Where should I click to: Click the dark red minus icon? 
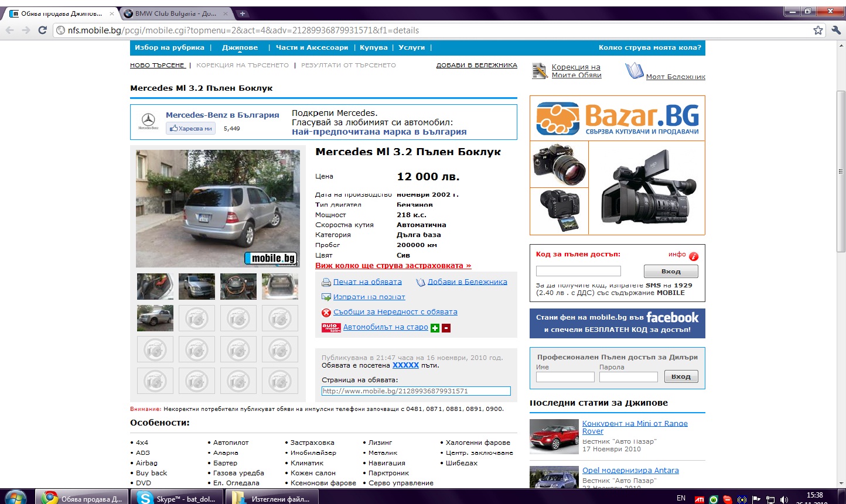tap(446, 328)
